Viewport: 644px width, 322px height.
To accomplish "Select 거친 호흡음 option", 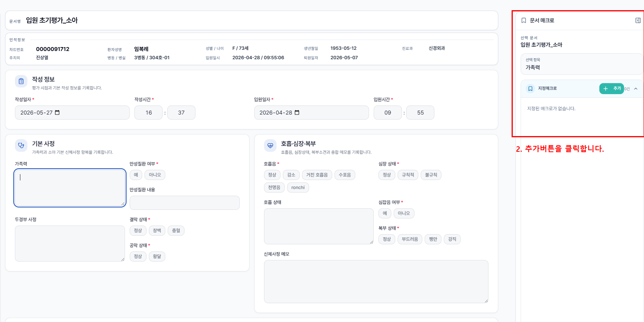I will (x=317, y=175).
